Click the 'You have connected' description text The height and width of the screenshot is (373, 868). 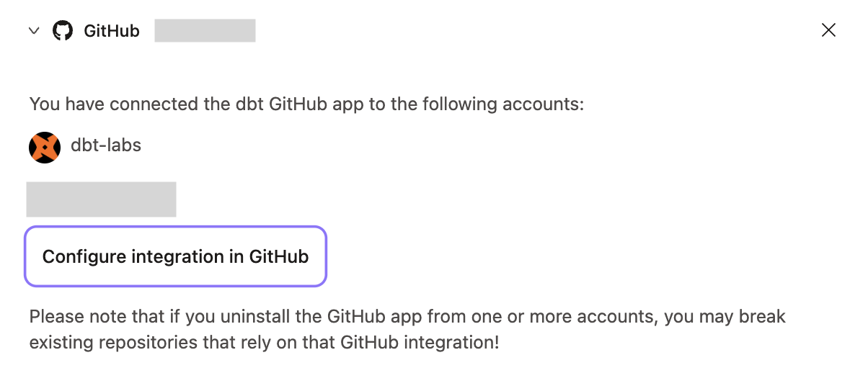click(306, 104)
